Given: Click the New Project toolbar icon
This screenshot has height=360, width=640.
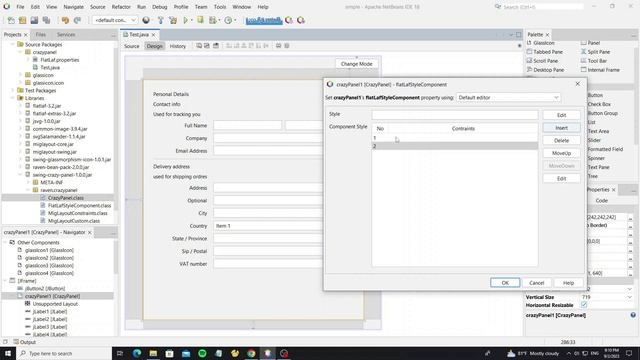Looking at the screenshot, I should pos(22,20).
